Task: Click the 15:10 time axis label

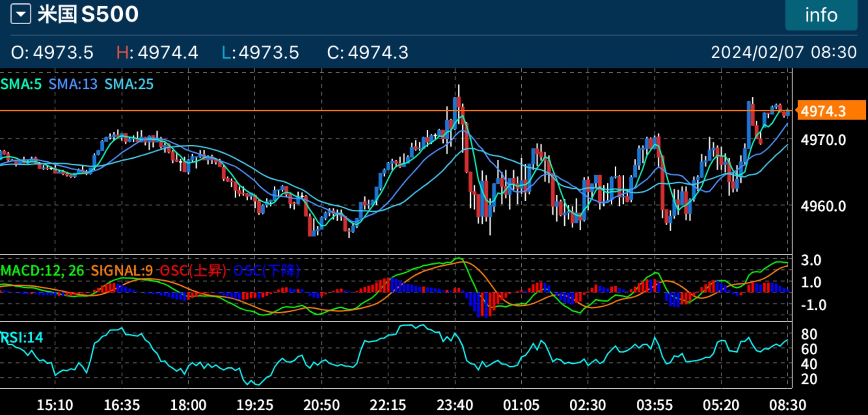Action: pyautogui.click(x=55, y=405)
